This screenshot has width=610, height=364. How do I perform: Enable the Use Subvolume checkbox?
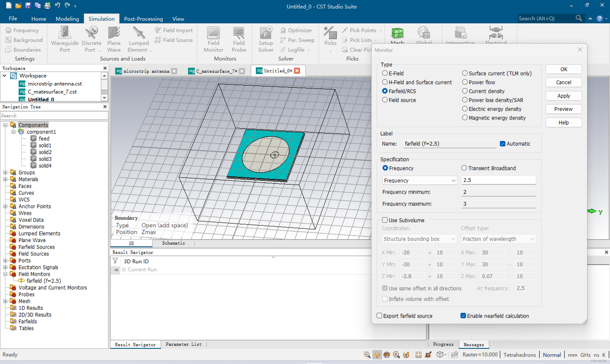tap(385, 220)
